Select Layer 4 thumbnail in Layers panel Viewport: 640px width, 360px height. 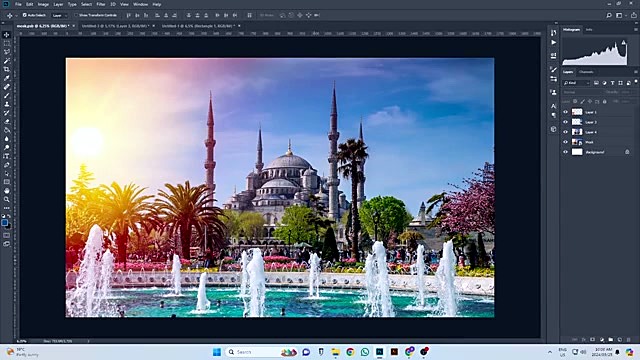pyautogui.click(x=577, y=132)
